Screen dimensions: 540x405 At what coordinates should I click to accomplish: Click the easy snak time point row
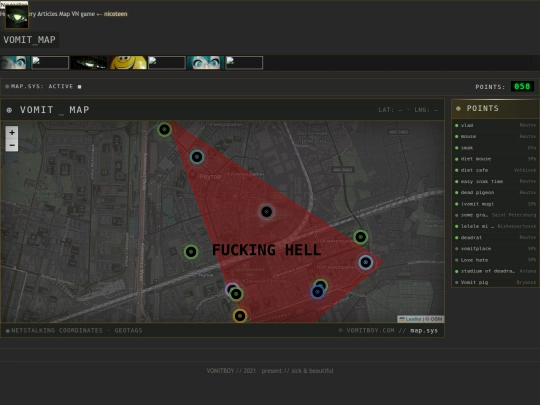pos(495,181)
